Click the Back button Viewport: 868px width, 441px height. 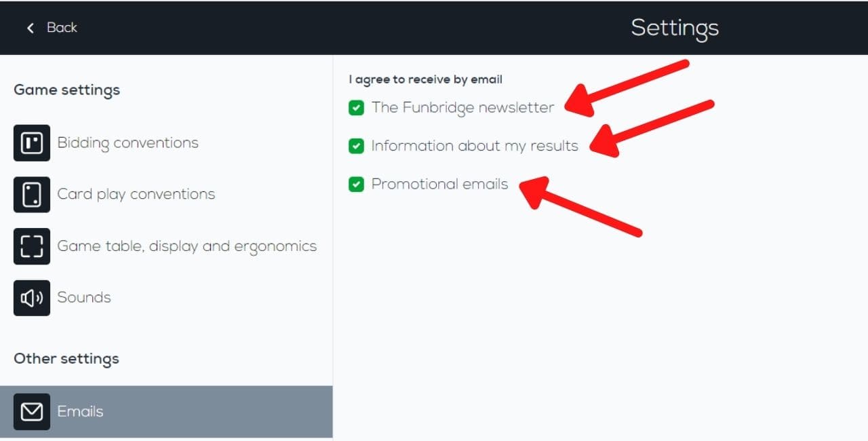tap(51, 28)
